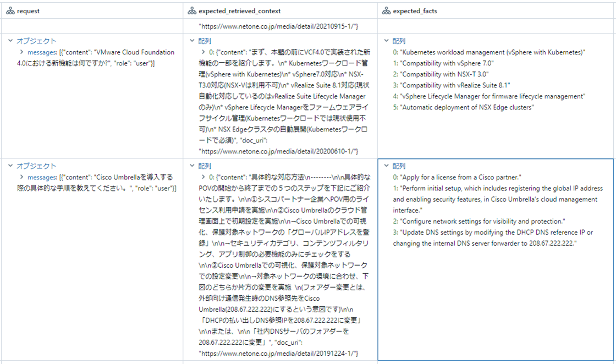616x364 pixels.
Task: Click the icon beside the expected_facts header
Action: 387,11
